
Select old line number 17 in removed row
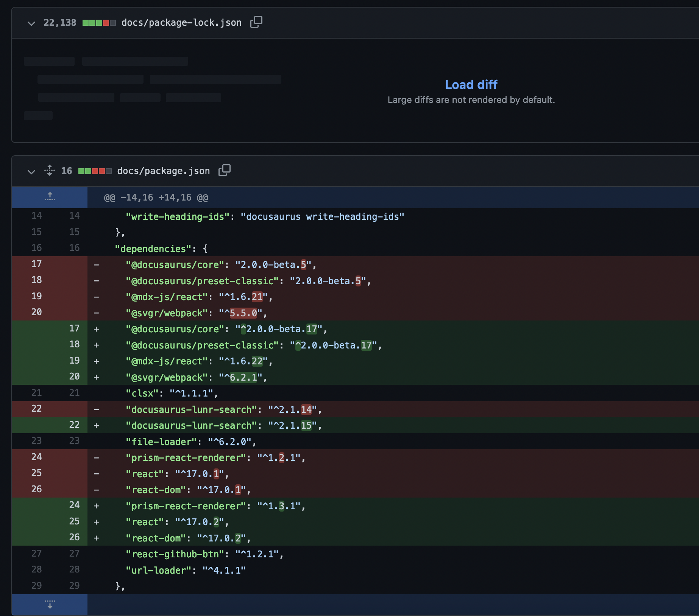(x=36, y=264)
